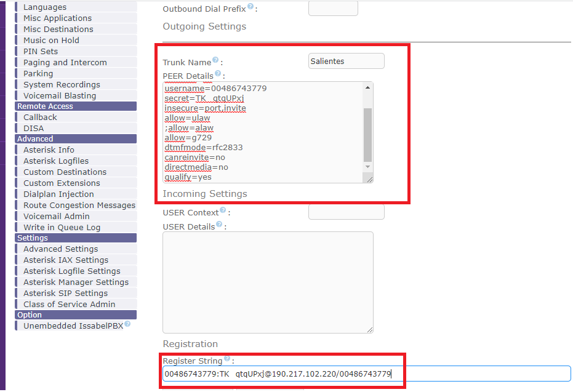Open Unembedded IssabelPBX link
Viewport: 573px width, 392px height.
(73, 326)
